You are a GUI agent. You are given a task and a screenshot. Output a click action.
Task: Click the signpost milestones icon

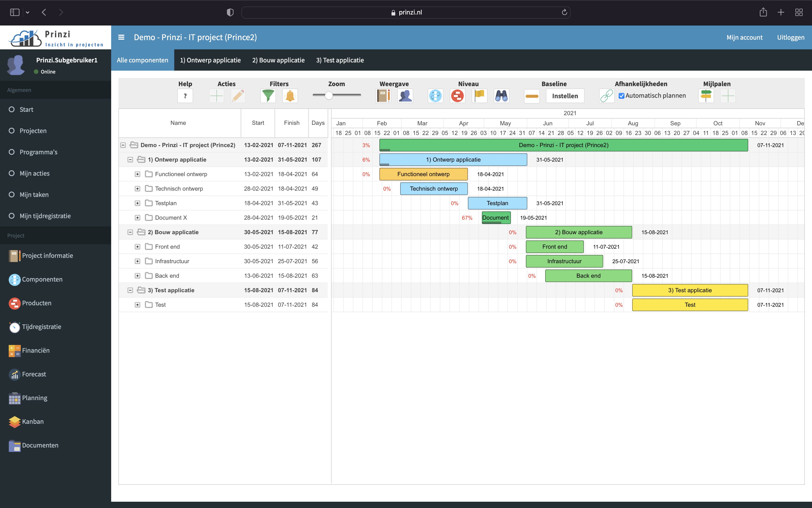[x=706, y=96]
